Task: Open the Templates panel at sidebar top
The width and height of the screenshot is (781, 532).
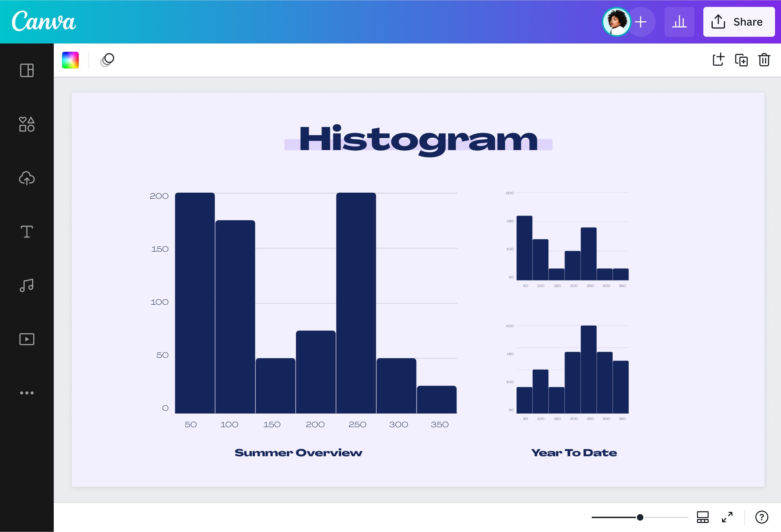Action: (27, 71)
